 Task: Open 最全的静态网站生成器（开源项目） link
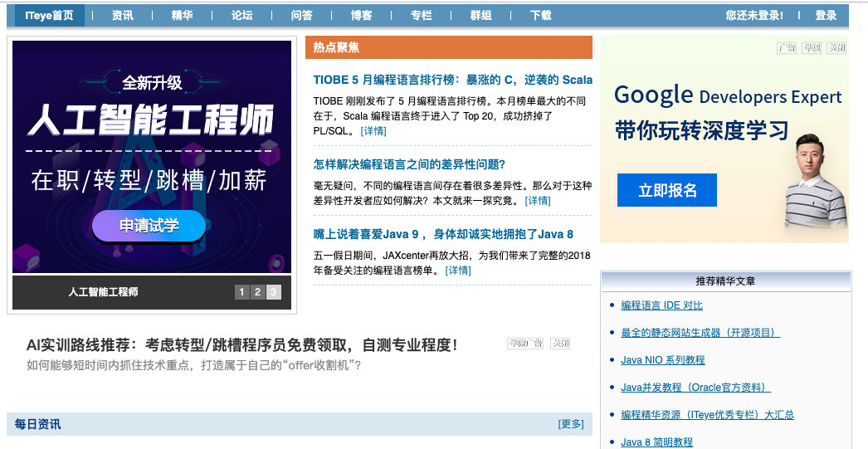click(x=700, y=333)
